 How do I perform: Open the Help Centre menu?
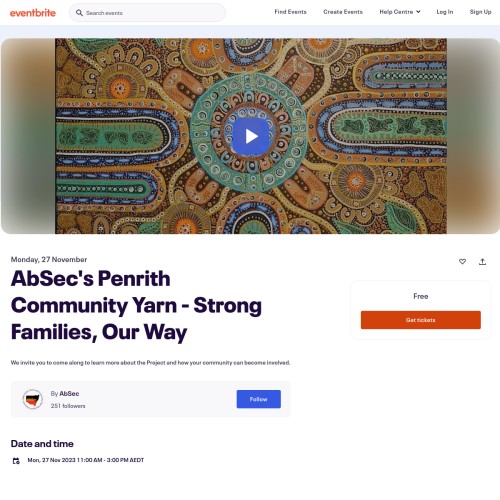pos(400,12)
